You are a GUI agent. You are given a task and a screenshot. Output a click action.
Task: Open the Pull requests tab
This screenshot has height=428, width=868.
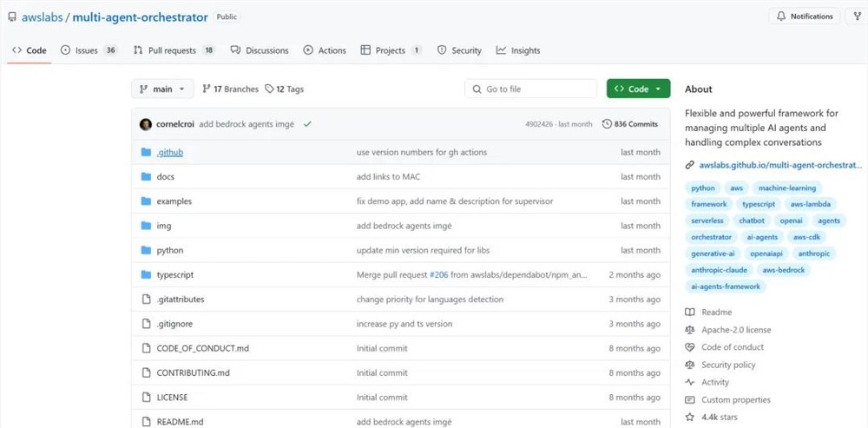click(171, 50)
